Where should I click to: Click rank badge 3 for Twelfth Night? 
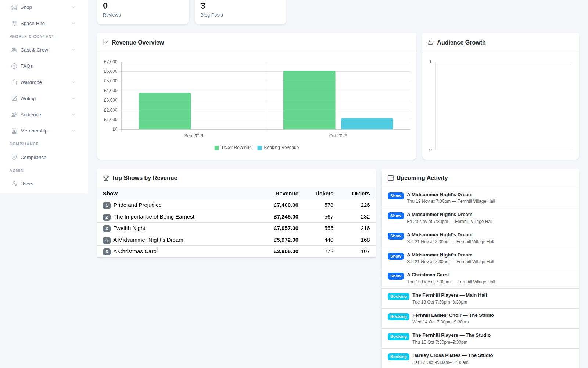coord(107,229)
